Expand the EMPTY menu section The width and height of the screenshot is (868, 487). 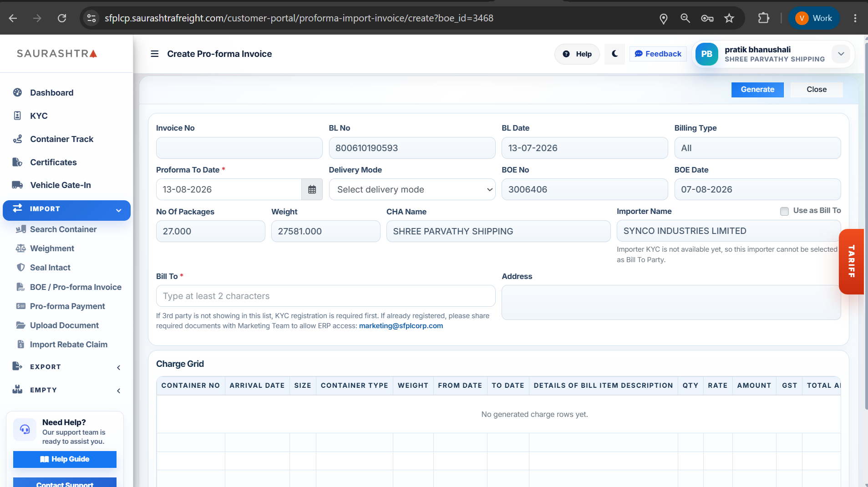pos(66,390)
